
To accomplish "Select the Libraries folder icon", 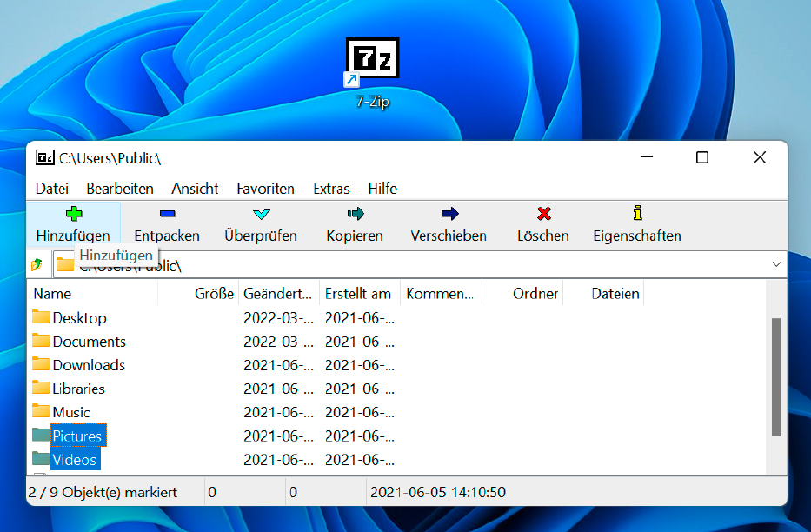I will (x=41, y=387).
